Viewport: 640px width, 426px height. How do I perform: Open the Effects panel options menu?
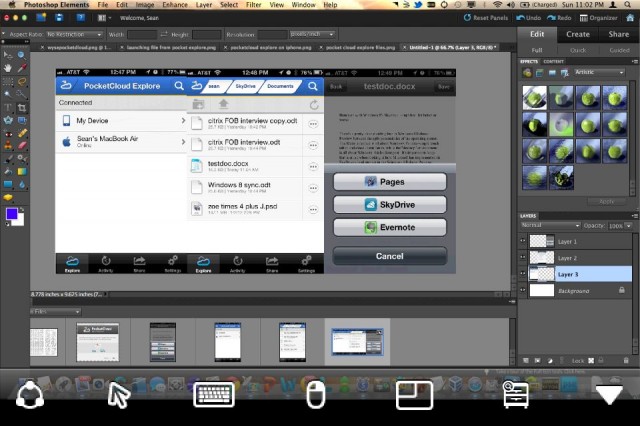(634, 61)
